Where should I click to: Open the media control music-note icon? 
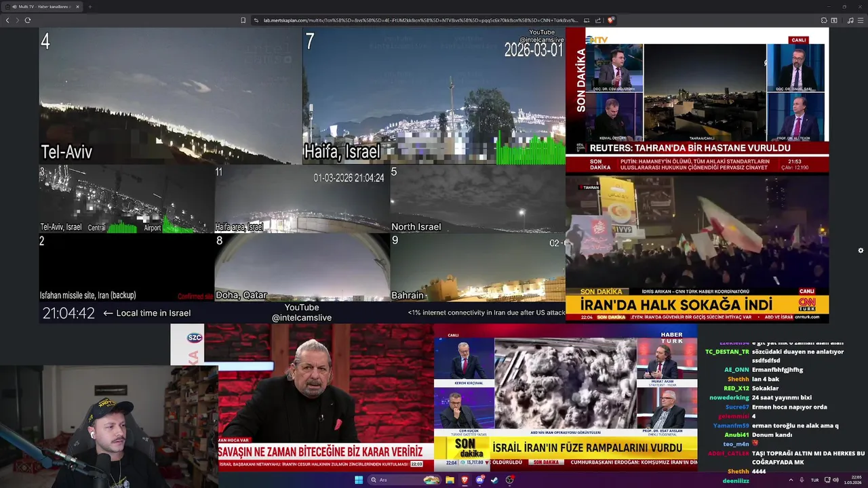[x=850, y=20]
